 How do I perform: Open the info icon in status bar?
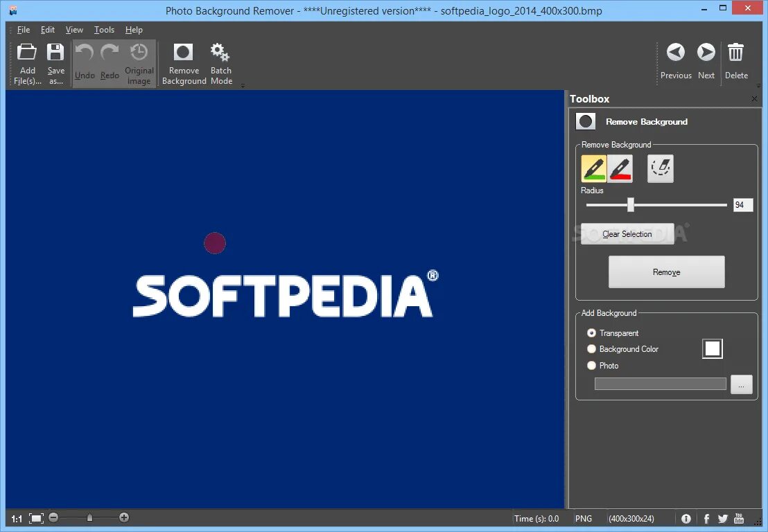point(686,519)
